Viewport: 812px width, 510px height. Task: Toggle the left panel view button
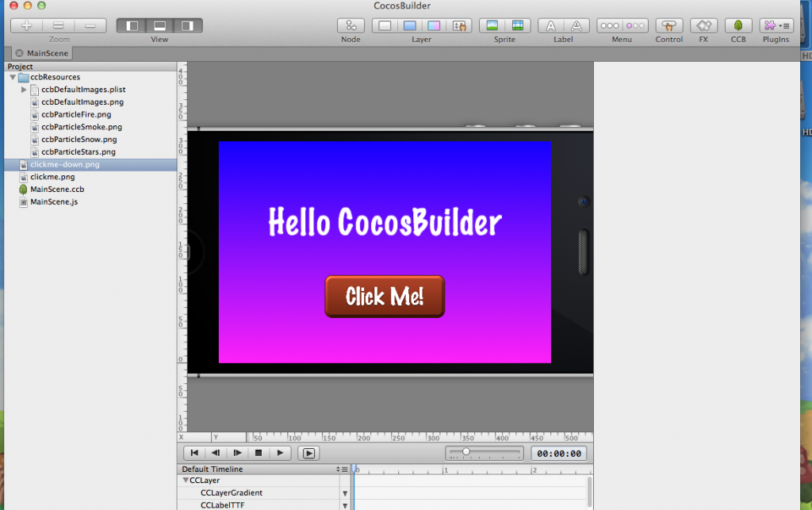click(x=132, y=25)
